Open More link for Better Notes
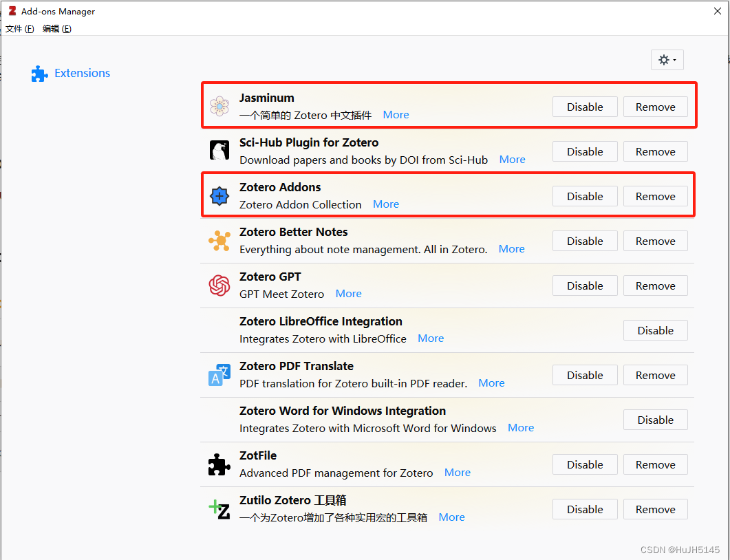 tap(512, 248)
